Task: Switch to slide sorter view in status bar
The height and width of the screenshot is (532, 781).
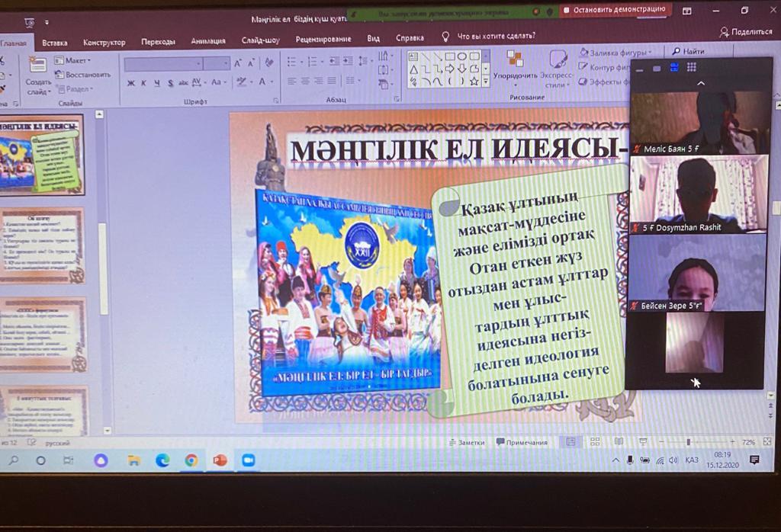Action: 595,442
